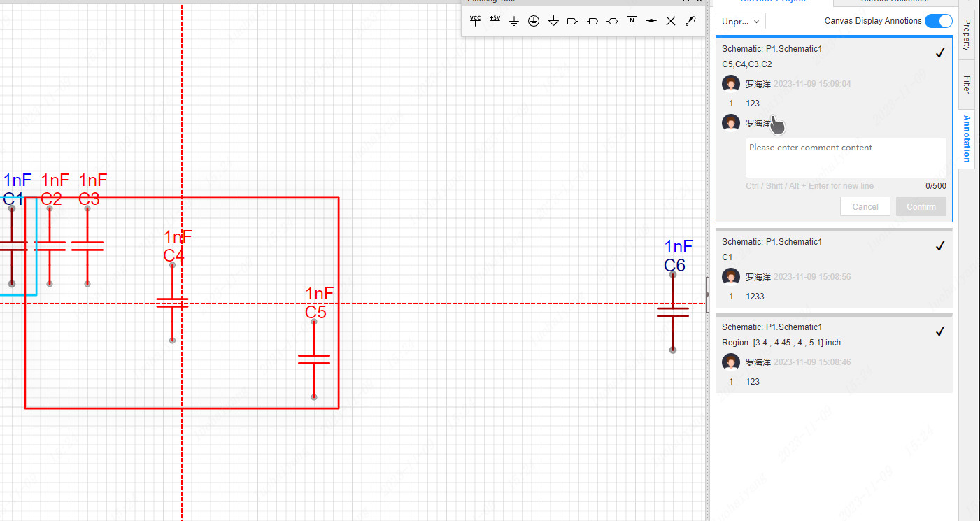Select the no-connect X flag tool
This screenshot has height=521, width=980.
671,21
